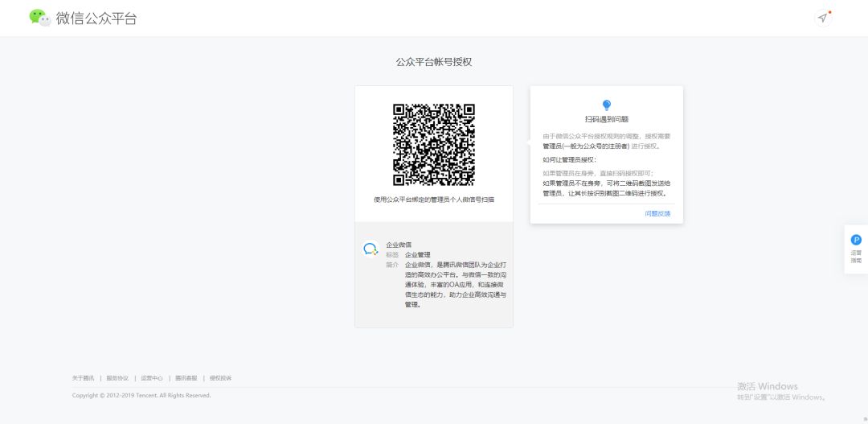This screenshot has width=868, height=424.
Task: Click the 企业微信 app name text
Action: [399, 245]
